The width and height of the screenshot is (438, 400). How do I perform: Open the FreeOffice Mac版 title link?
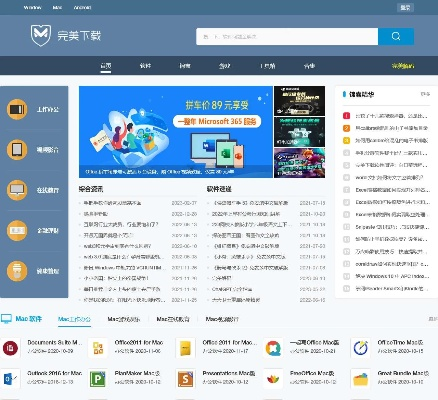click(x=312, y=373)
